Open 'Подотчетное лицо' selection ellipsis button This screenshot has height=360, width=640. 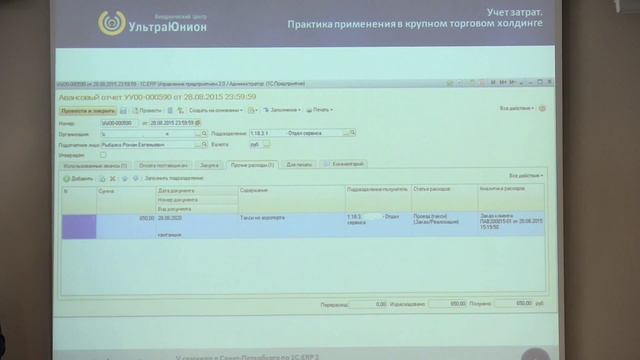coord(198,144)
